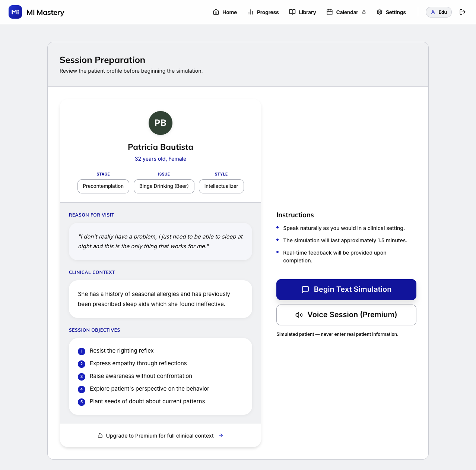
Task: Click the logout arrow icon
Action: click(463, 12)
